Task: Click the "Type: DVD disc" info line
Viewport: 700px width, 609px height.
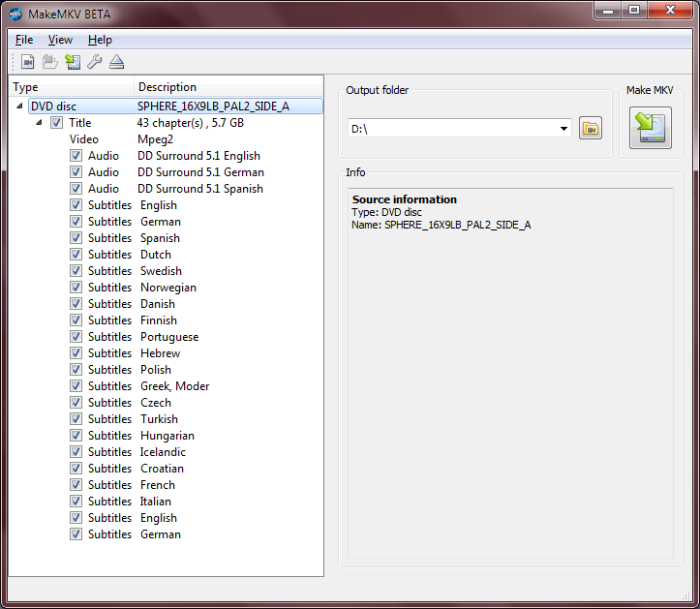Action: pos(386,212)
